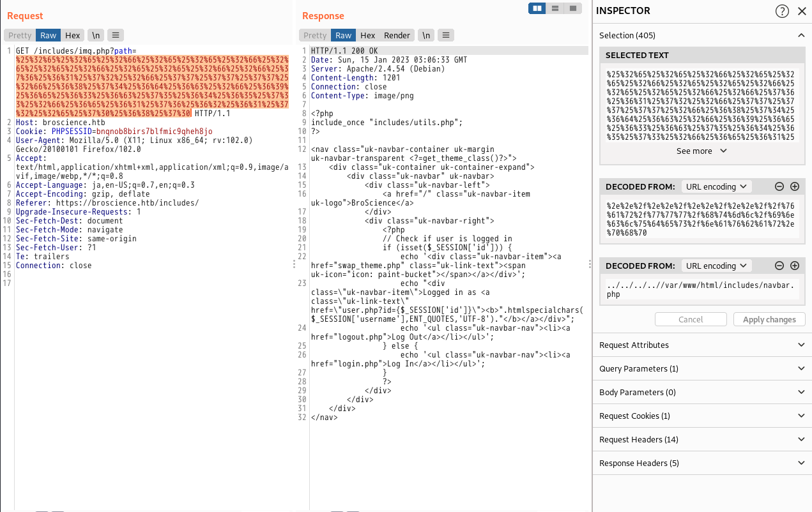Expand Response Headers (5) section
This screenshot has width=812, height=512.
coord(702,463)
